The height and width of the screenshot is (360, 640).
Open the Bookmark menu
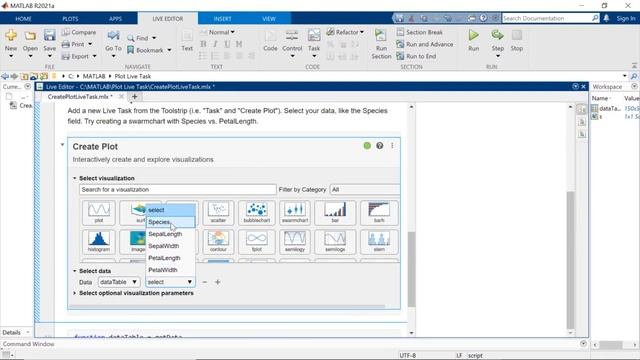[149, 50]
